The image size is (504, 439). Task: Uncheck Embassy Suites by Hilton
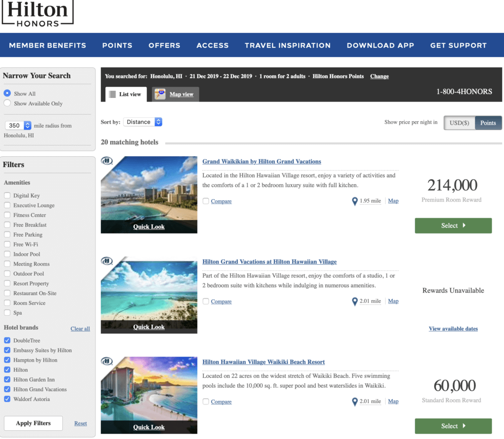tap(7, 350)
